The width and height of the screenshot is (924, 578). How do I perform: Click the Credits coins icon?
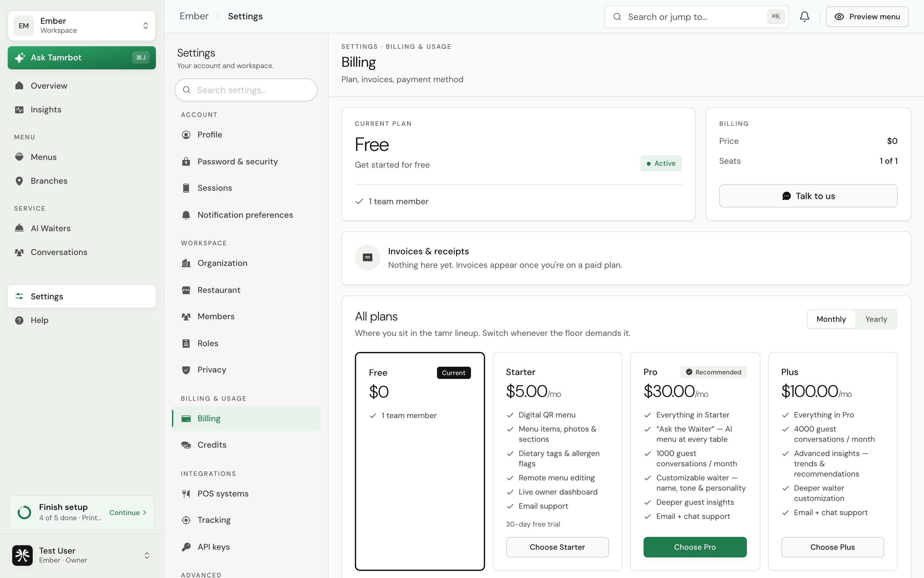click(x=186, y=445)
